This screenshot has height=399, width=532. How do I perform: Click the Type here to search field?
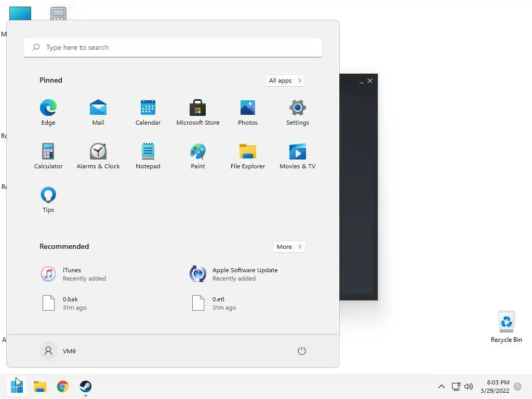click(x=173, y=47)
